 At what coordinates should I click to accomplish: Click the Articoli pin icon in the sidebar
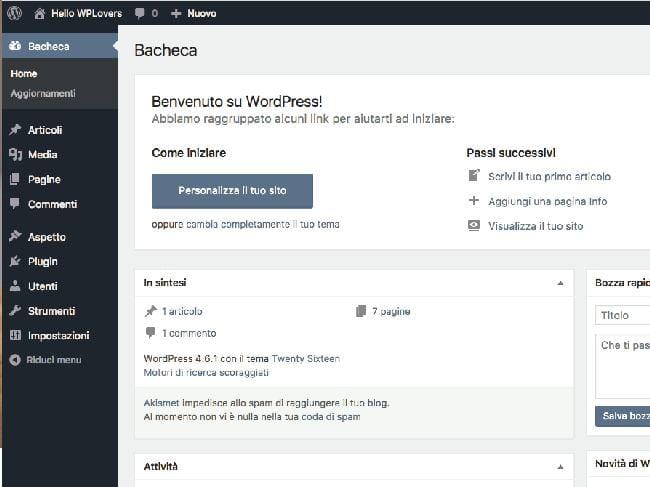[x=15, y=130]
